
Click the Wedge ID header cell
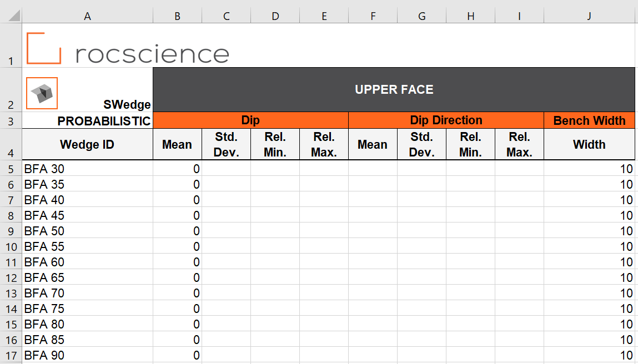click(x=88, y=144)
